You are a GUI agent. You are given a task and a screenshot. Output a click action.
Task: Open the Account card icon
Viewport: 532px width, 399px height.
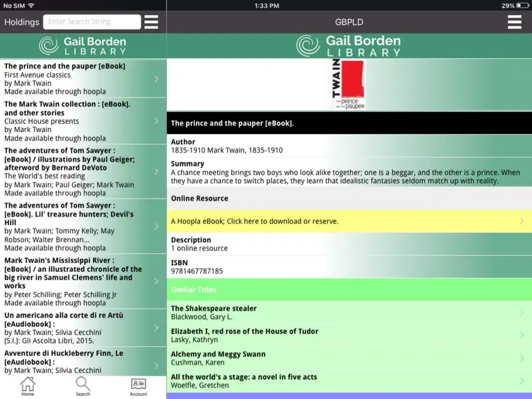coord(138,386)
